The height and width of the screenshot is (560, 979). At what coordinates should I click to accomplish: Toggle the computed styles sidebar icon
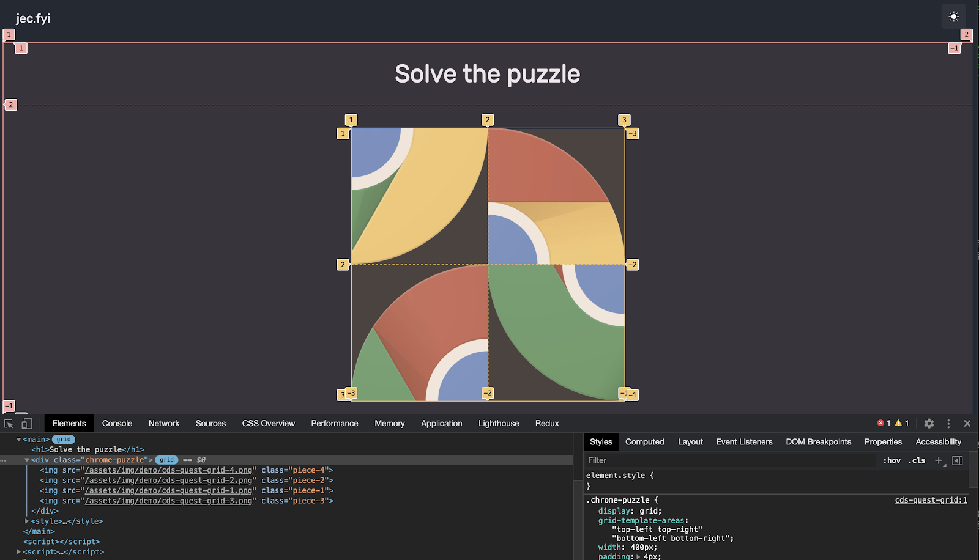(x=958, y=460)
